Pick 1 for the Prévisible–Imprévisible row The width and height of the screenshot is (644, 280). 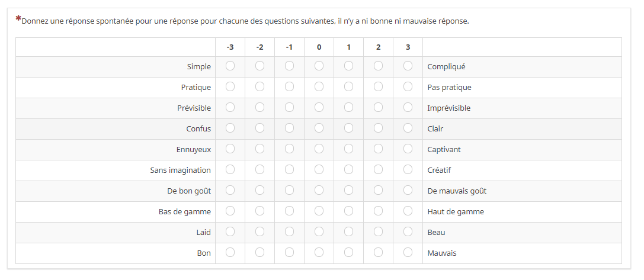click(x=348, y=108)
